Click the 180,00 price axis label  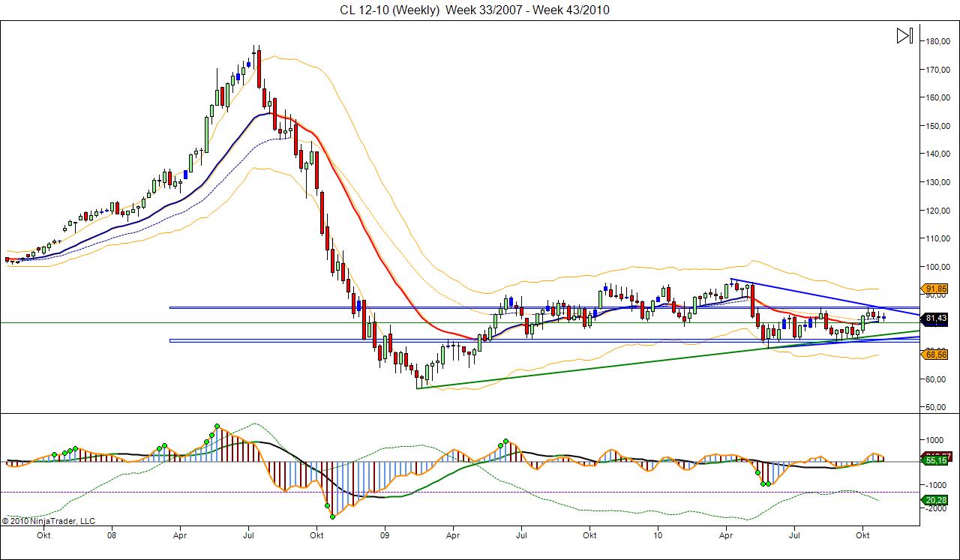coord(937,41)
